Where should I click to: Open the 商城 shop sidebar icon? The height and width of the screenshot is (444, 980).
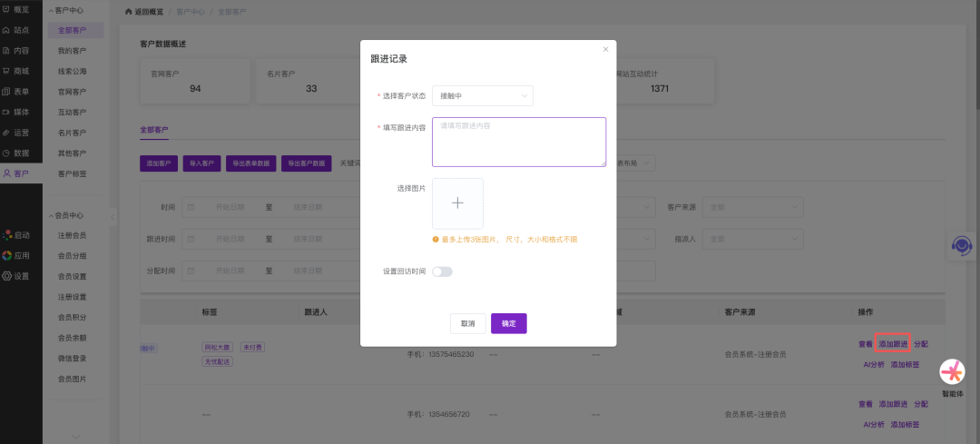7,71
